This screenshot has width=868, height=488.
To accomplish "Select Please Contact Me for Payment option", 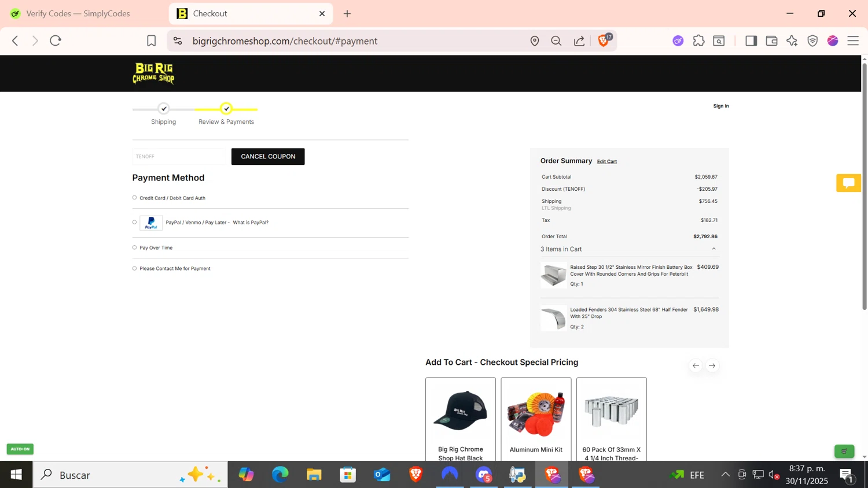I will coord(134,268).
